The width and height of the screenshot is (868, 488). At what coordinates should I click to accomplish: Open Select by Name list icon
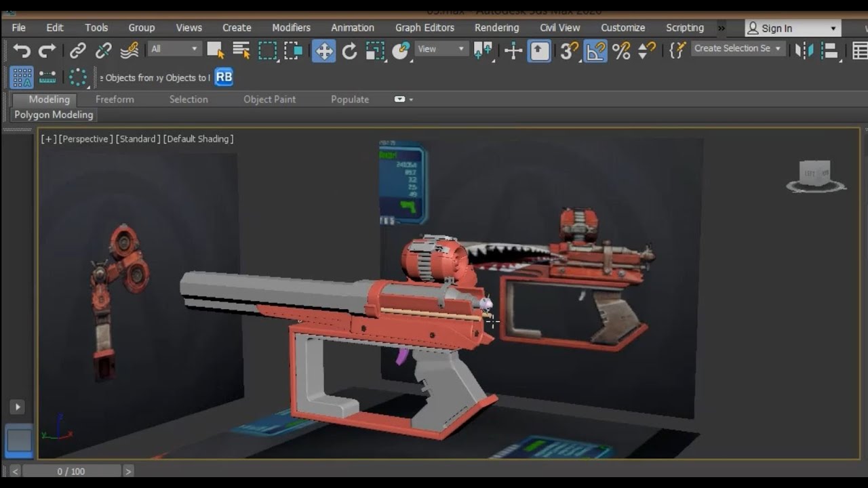[241, 50]
